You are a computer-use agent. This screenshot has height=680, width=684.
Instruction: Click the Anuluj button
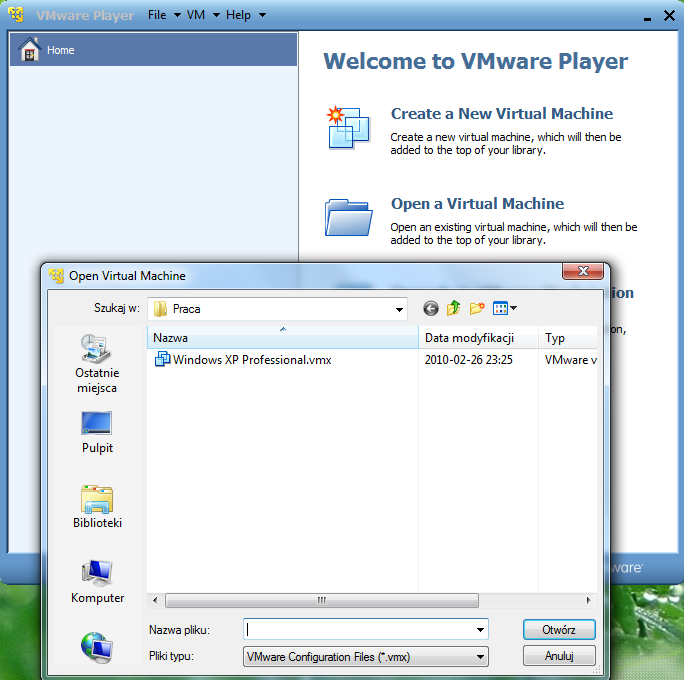pos(559,656)
